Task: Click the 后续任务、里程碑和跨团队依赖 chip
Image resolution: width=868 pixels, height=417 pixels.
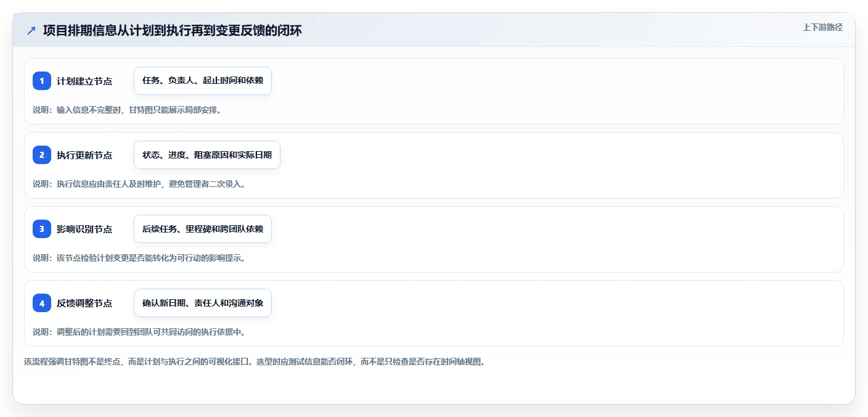Action: (x=203, y=229)
